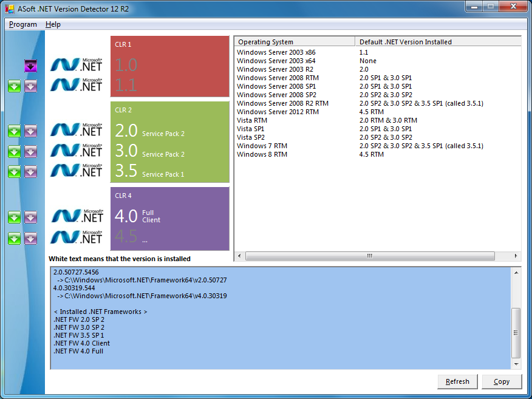
Task: Click the 4.0.30319.544 line in the log
Action: tap(74, 288)
